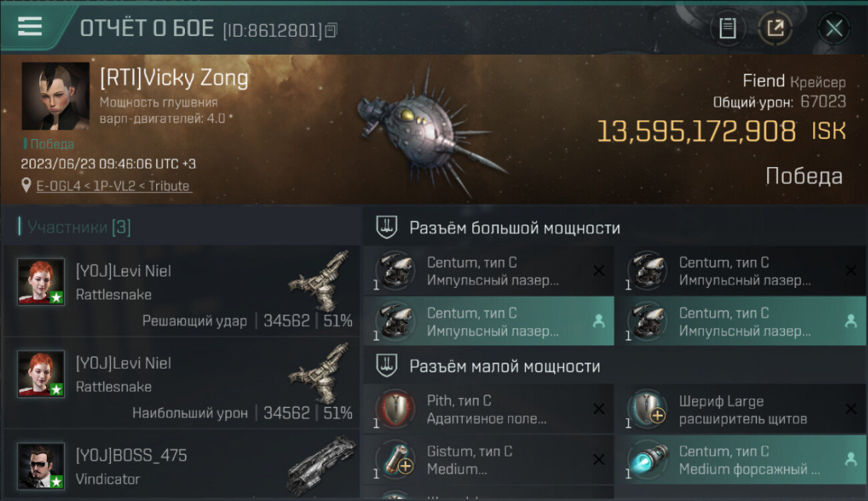View the Vindicator ship icon

pyautogui.click(x=322, y=465)
